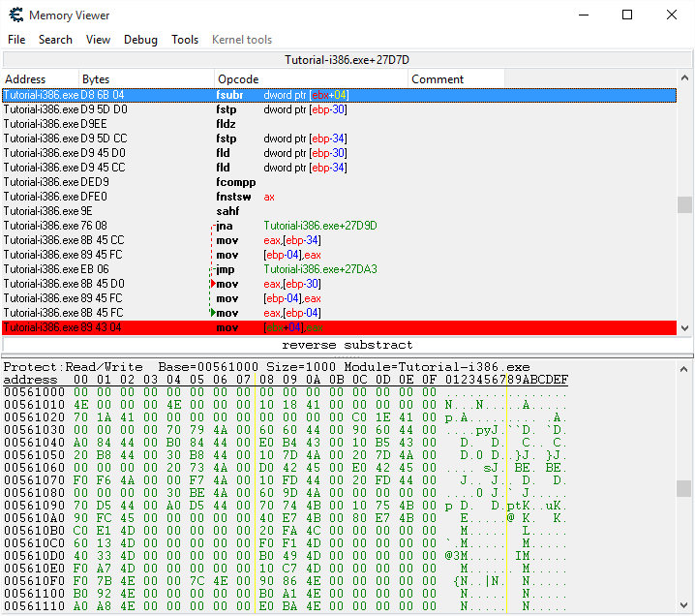Click the Address column header
Image resolution: width=695 pixels, height=616 pixels.
tap(39, 78)
